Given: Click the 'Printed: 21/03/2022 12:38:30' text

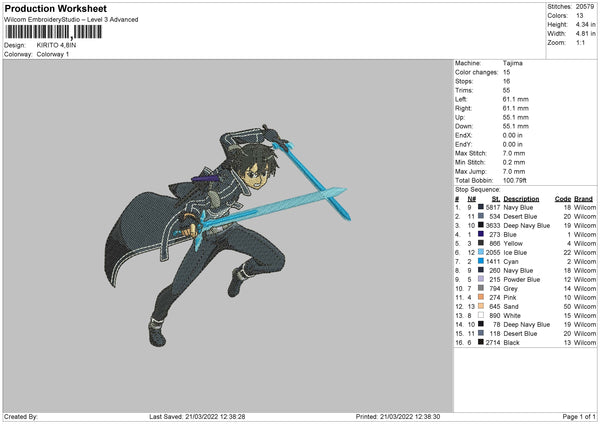Looking at the screenshot, I should click(x=398, y=416).
